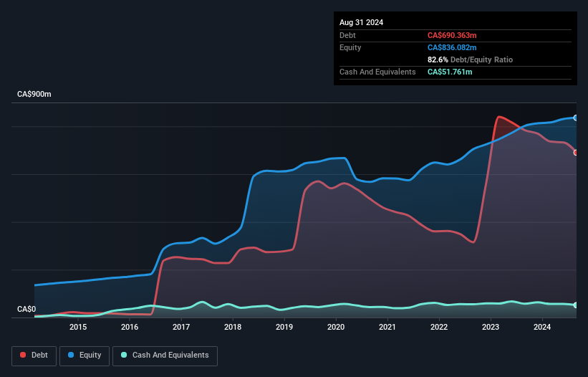Click the blue Equity legend dot
588x377 pixels.
pyautogui.click(x=71, y=355)
